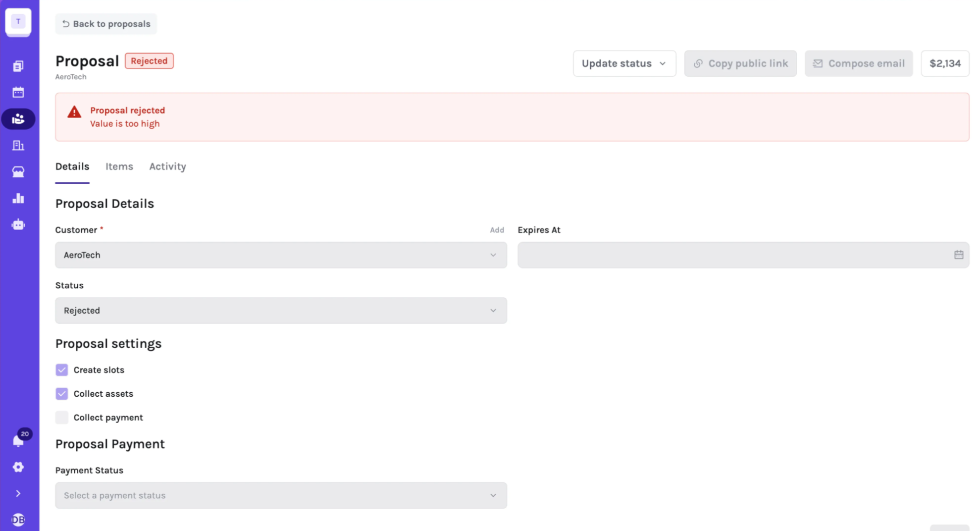The image size is (980, 531).
Task: Open the bar chart analytics icon
Action: tap(18, 198)
